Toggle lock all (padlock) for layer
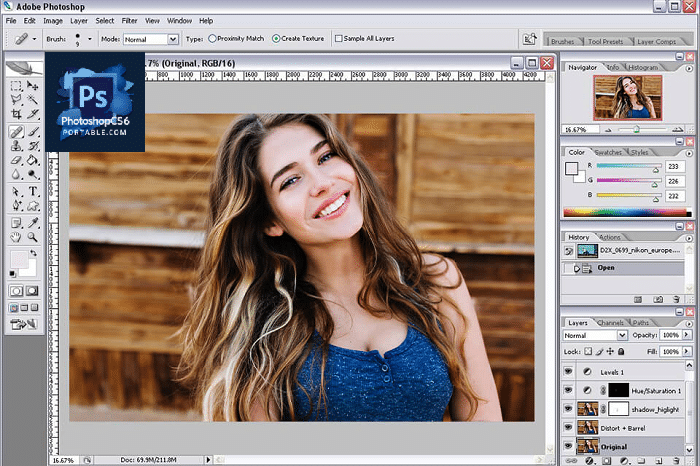Screen dimensions: 700x466 [621, 351]
